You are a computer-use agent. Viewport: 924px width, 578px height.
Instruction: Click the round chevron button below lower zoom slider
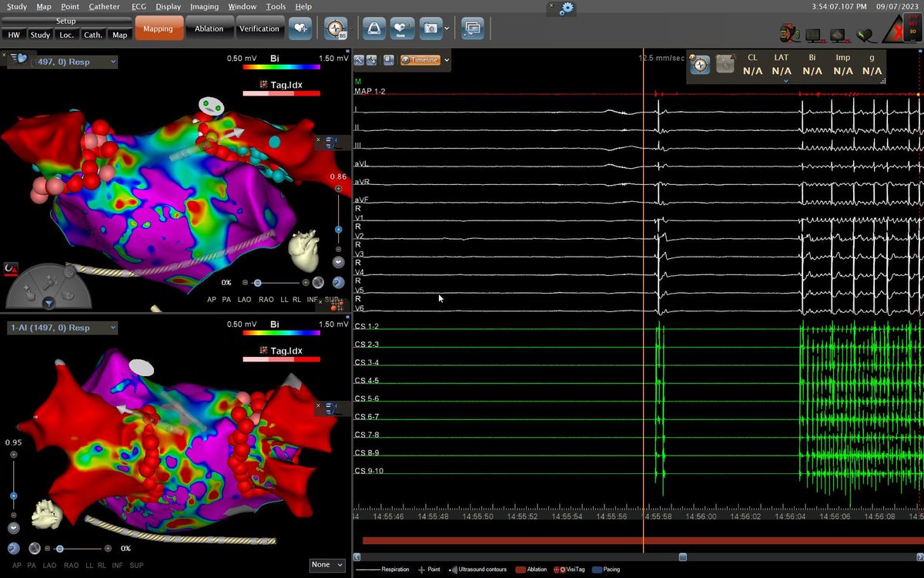pos(13,528)
